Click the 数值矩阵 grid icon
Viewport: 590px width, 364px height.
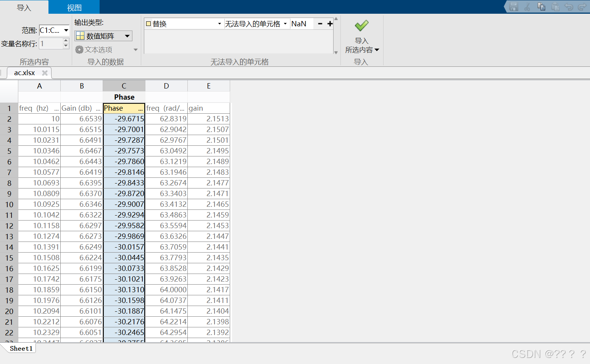point(80,35)
